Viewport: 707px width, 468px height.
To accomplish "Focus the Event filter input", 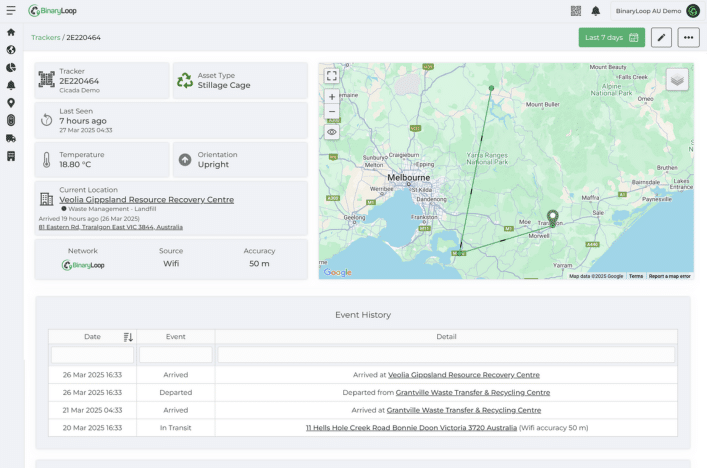I will (x=175, y=354).
